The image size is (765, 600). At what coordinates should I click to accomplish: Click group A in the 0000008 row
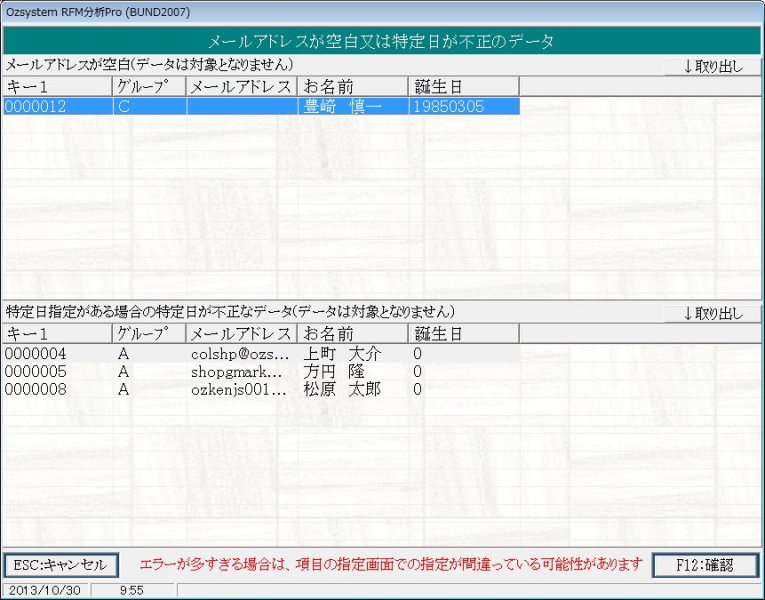click(123, 390)
